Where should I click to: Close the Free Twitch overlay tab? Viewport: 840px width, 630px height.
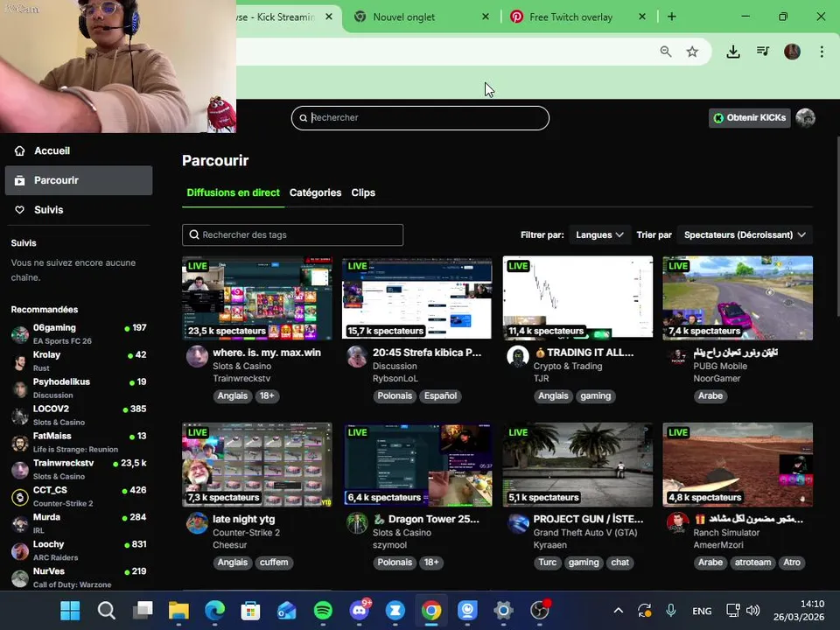tap(641, 17)
